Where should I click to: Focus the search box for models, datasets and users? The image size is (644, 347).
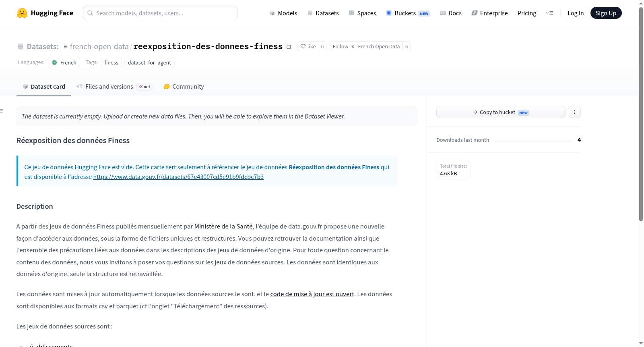[x=160, y=13]
